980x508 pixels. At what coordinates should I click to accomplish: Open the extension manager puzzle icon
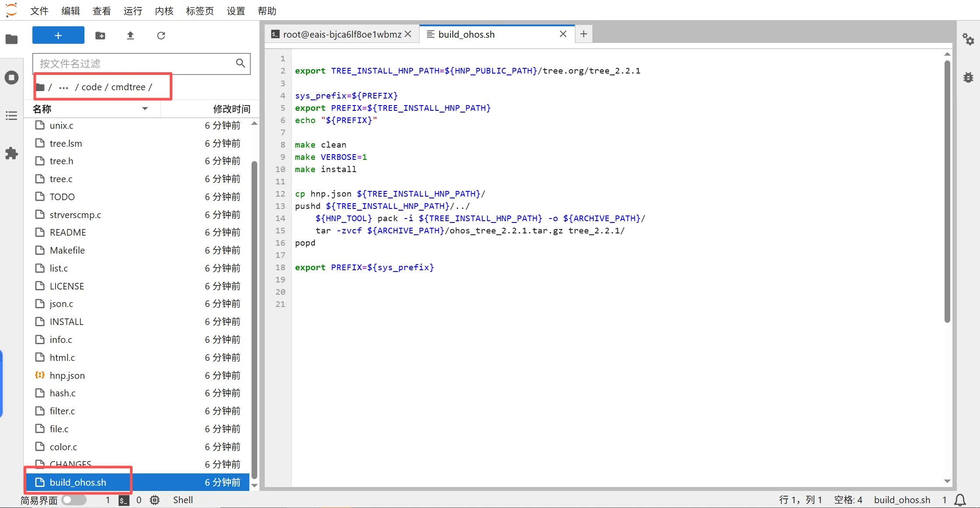(x=12, y=153)
